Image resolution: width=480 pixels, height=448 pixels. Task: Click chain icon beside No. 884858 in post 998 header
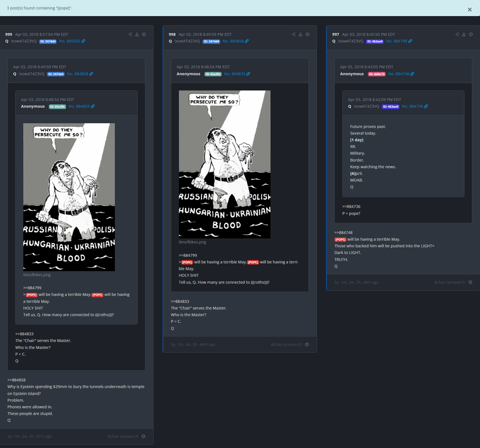pos(247,41)
